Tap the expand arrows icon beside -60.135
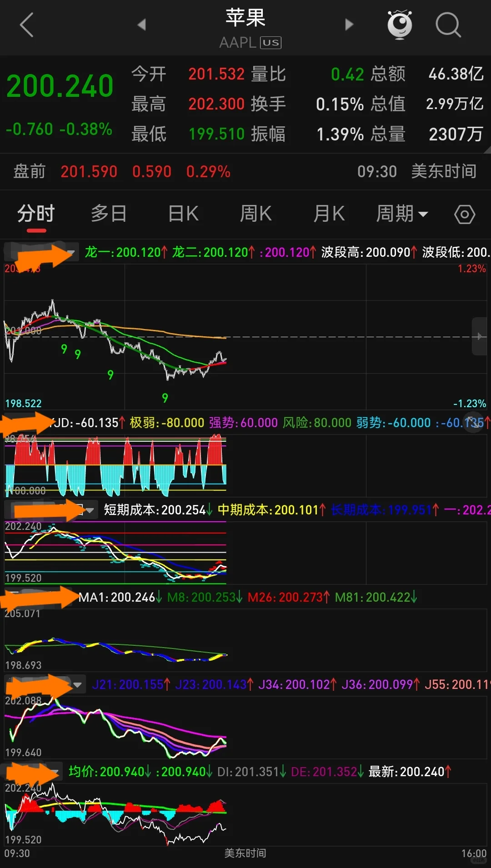Viewport: 491px width, 868px height. (473, 422)
